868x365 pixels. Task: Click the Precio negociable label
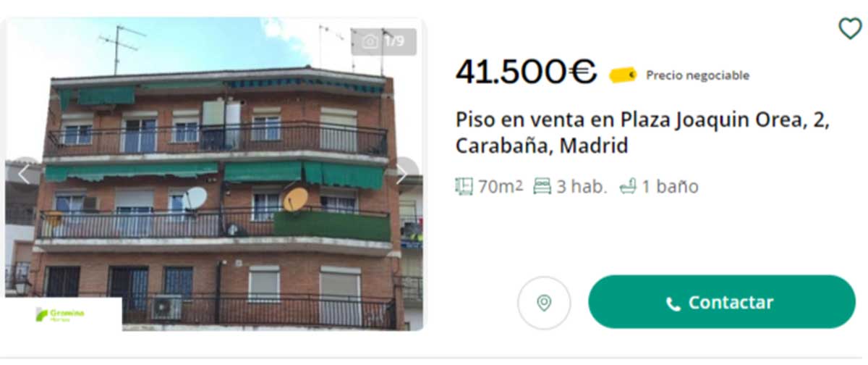(x=697, y=75)
